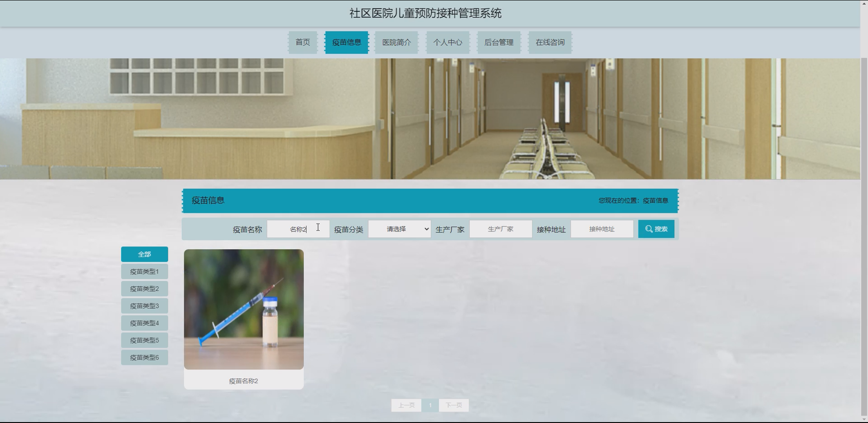This screenshot has width=868, height=423.
Task: Switch to 后台管理 tab
Action: coord(499,42)
